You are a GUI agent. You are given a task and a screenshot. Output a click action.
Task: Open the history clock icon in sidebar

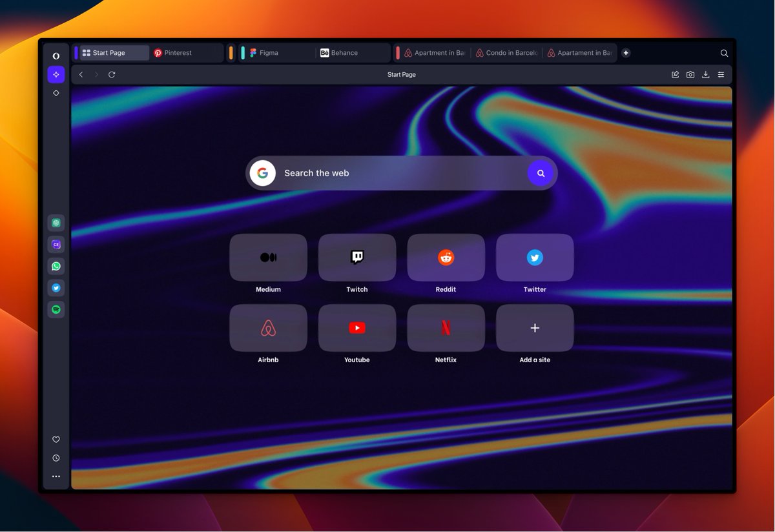(56, 458)
